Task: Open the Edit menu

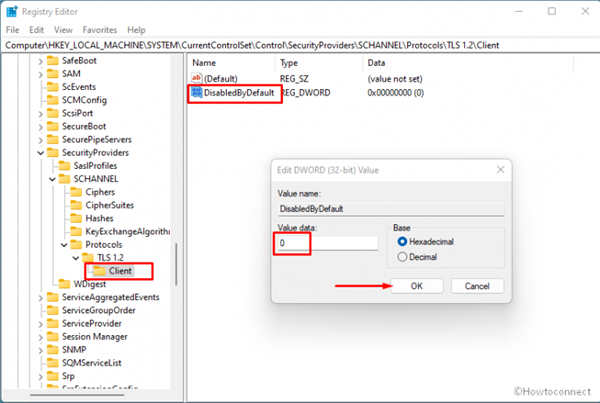Action: click(x=36, y=30)
